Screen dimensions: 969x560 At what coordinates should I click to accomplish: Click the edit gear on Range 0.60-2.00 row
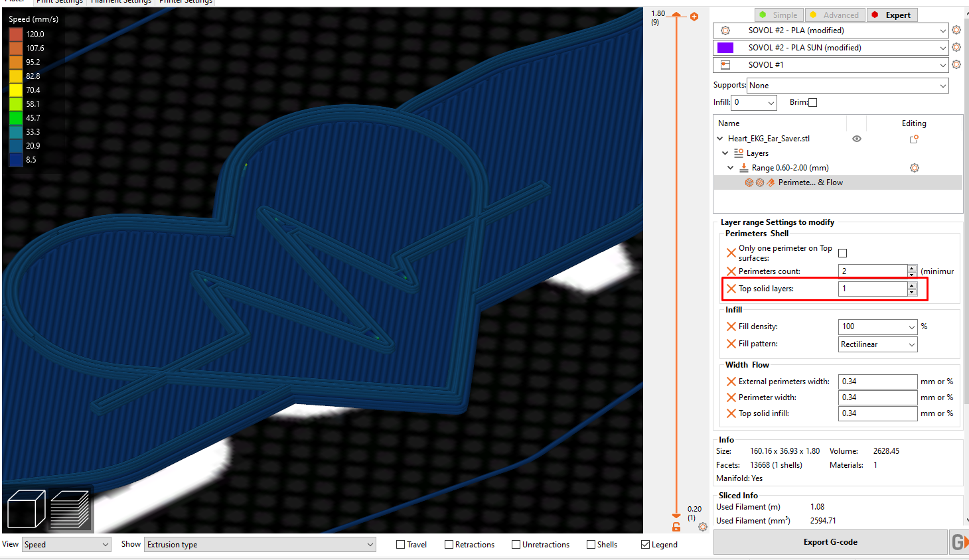point(915,168)
